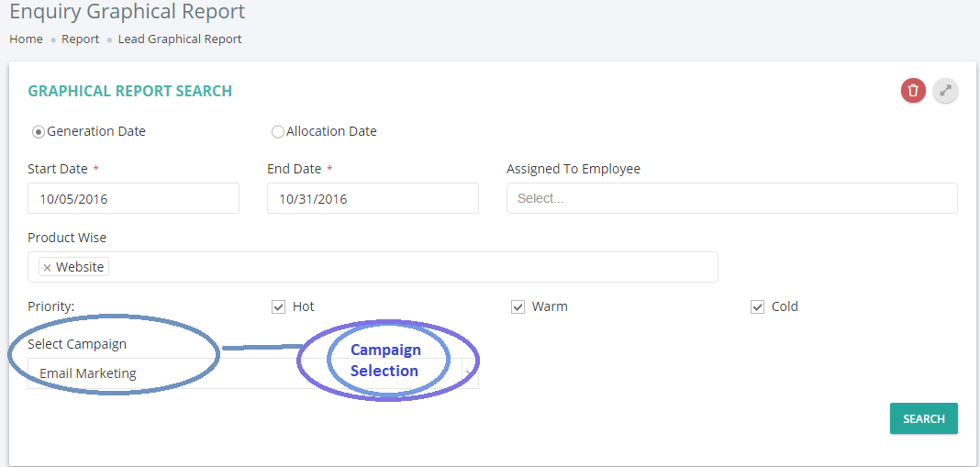Open the Report breadcrumb link

click(x=80, y=39)
